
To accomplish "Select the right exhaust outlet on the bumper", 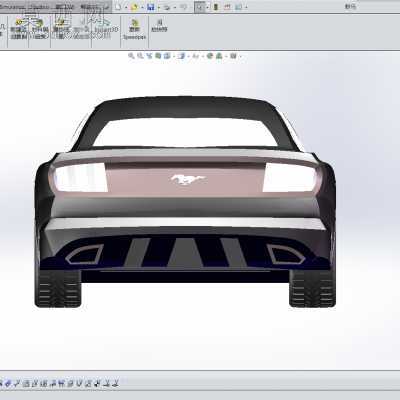I will click(x=286, y=254).
